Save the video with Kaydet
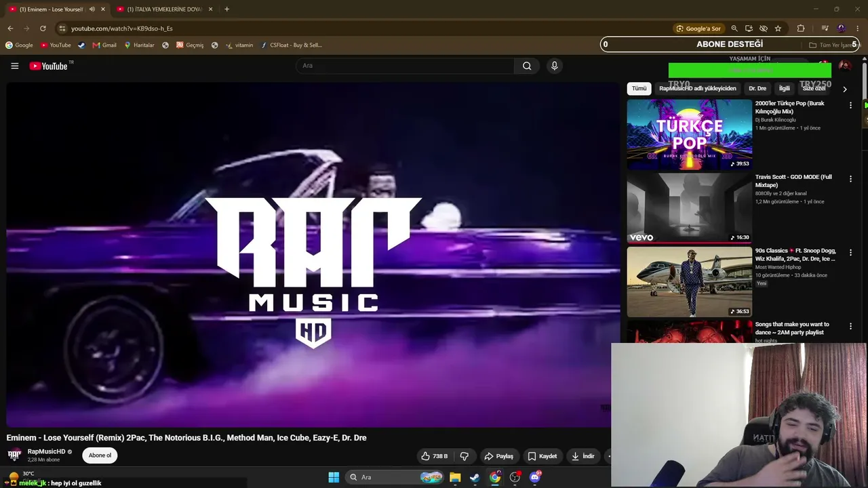 point(542,456)
